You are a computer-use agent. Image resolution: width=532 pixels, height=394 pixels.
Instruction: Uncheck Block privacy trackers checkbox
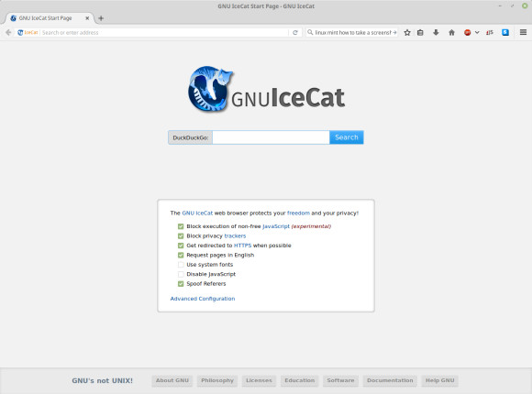click(x=181, y=236)
